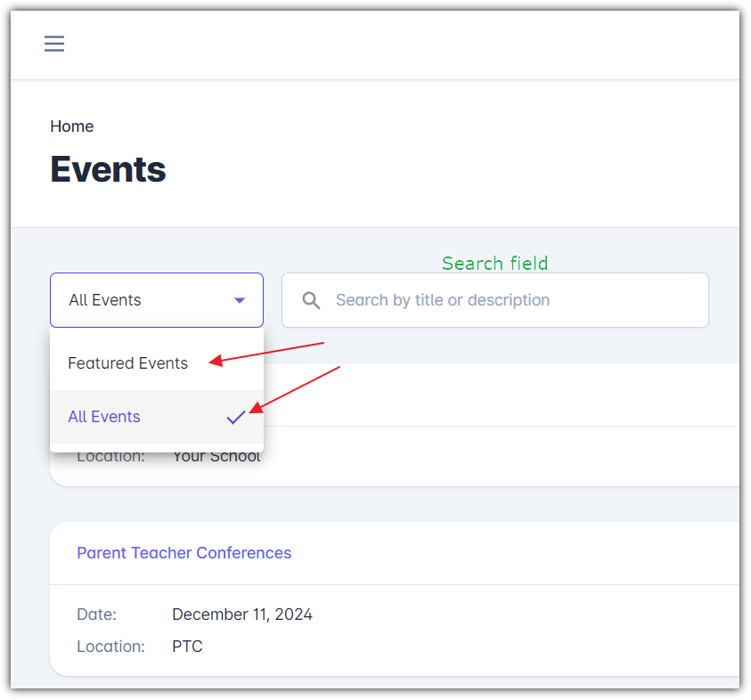The image size is (751, 700).
Task: Click the red arrow pointing at Featured Events
Action: coord(265,353)
